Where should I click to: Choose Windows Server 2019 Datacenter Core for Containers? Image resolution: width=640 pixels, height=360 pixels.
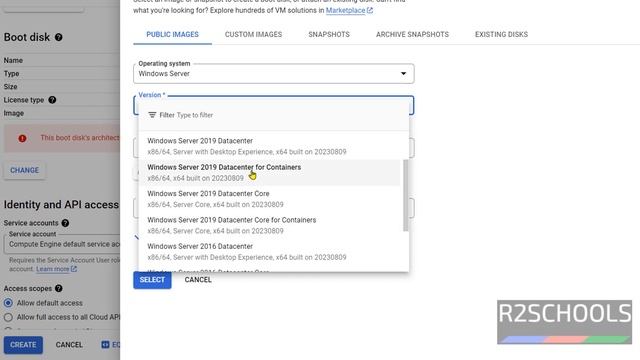point(270,225)
